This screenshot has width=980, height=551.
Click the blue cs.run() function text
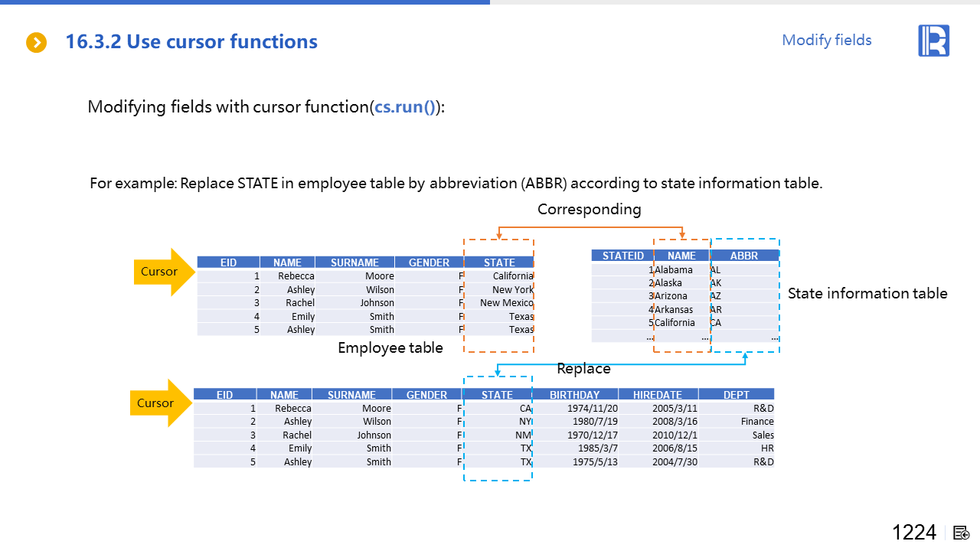[x=404, y=107]
